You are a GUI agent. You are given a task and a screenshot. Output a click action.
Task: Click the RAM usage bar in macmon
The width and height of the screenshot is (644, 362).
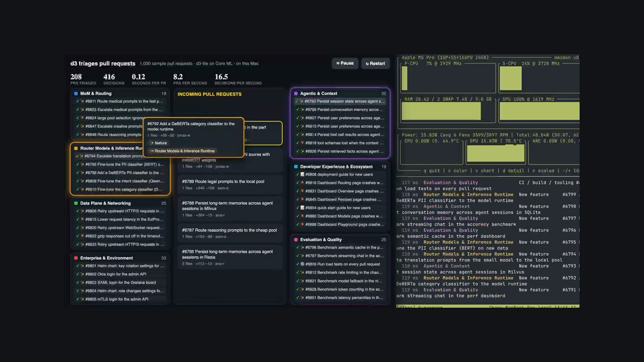click(441, 111)
